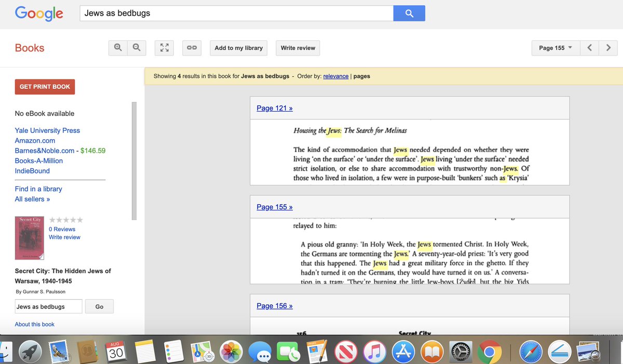Open Music (iTunes) in the Dock
This screenshot has height=364, width=623.
coord(374,353)
